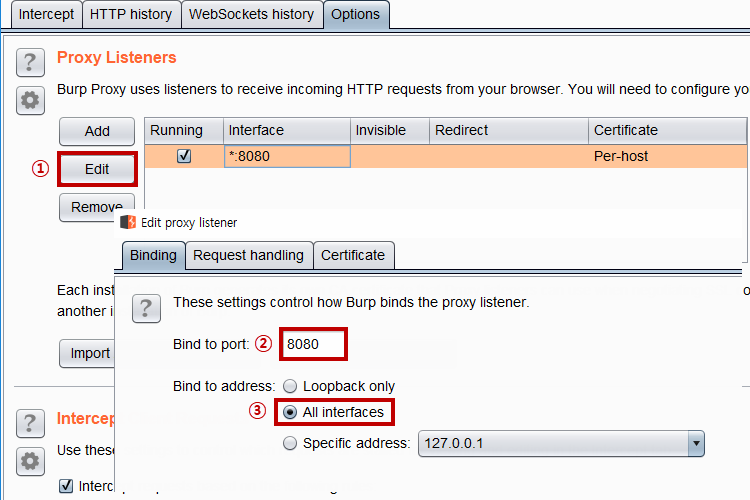Open Proxy Listeners settings gear menu
The image size is (750, 500).
point(30,100)
